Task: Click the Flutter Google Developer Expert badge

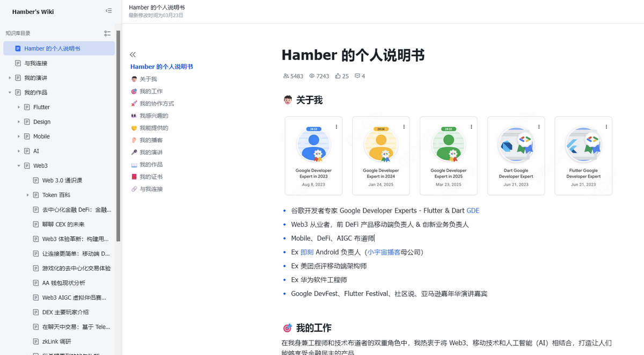Action: [x=583, y=156]
